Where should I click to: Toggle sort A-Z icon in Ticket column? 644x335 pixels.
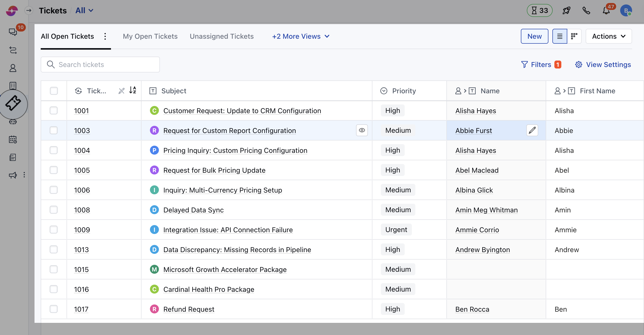coord(133,90)
